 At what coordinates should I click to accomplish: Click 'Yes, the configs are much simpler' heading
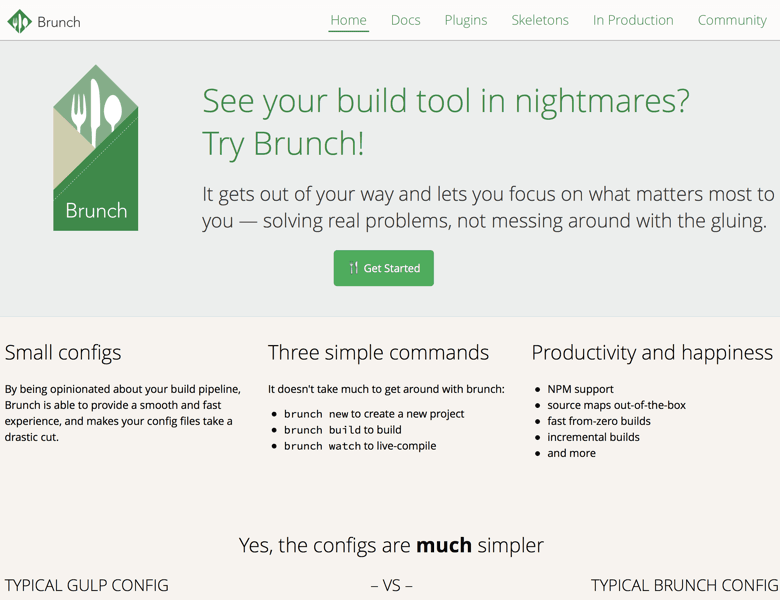391,546
